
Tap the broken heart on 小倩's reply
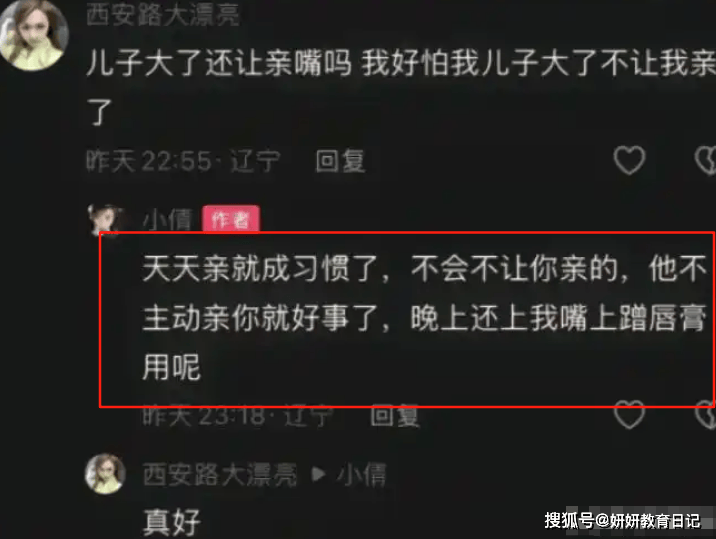coord(705,414)
